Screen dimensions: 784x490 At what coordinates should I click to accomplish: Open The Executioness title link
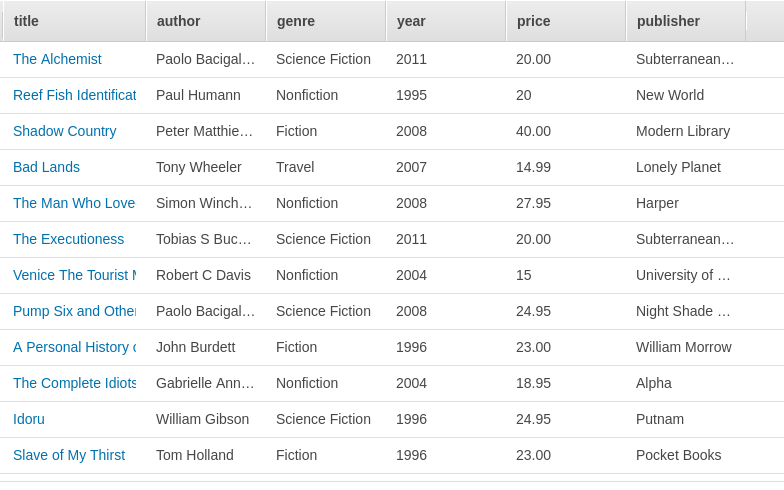[x=68, y=239]
